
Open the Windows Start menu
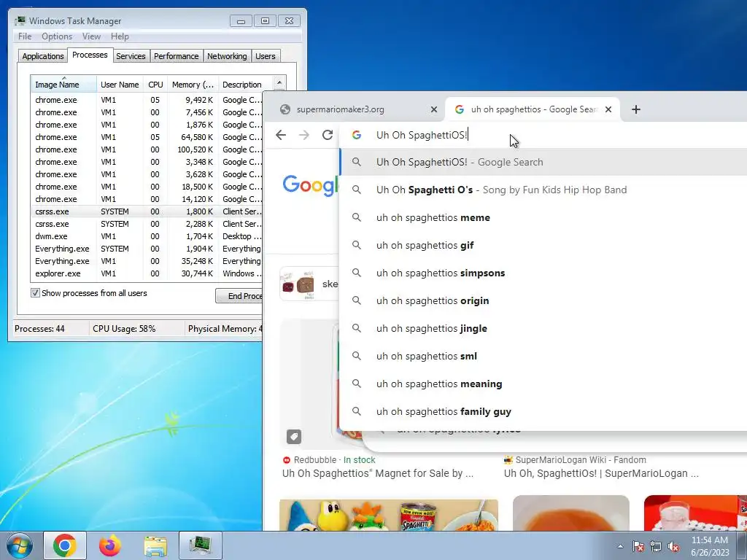tap(19, 545)
